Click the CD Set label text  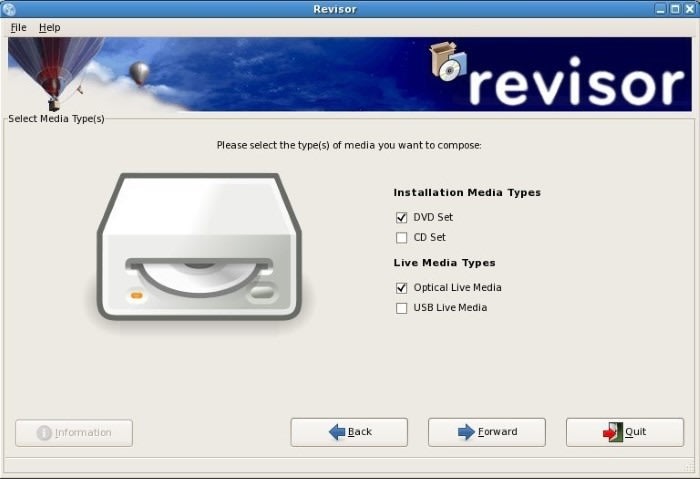click(429, 237)
